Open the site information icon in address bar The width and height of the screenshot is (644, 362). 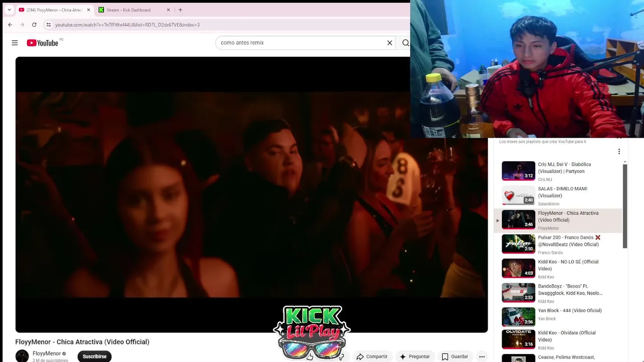tap(48, 25)
